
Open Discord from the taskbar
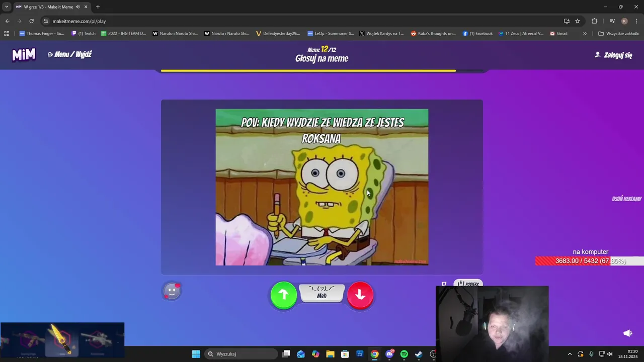point(389,354)
